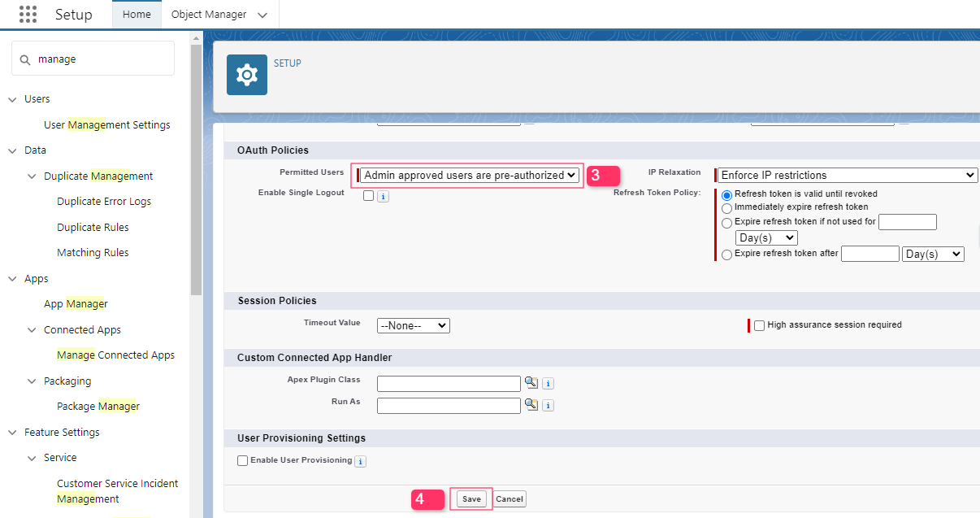Image resolution: width=980 pixels, height=518 pixels.
Task: Open the IP Relaxation dropdown
Action: pyautogui.click(x=848, y=175)
